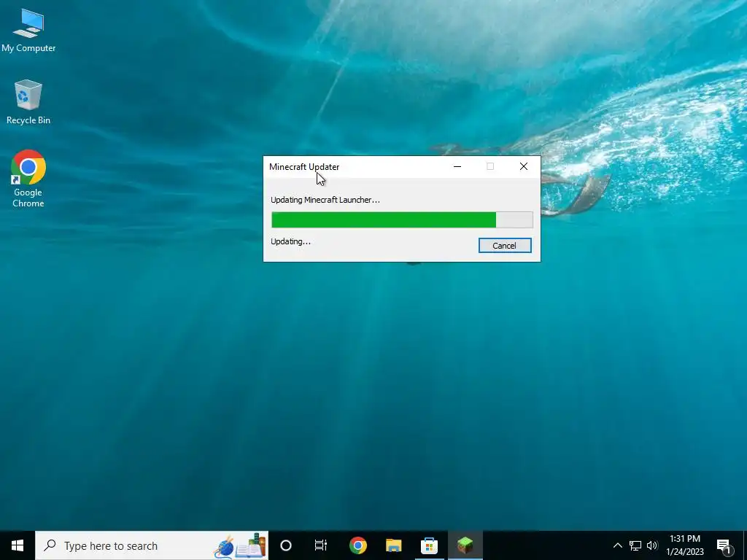Screen dimensions: 747x560
Task: Open Task View on the taskbar
Action: coord(321,545)
